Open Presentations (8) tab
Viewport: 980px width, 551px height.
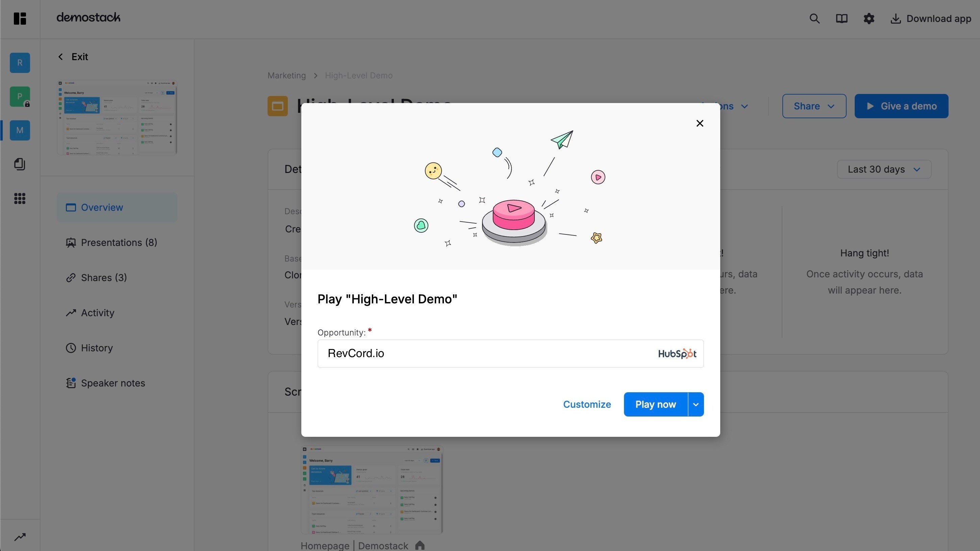click(x=117, y=243)
